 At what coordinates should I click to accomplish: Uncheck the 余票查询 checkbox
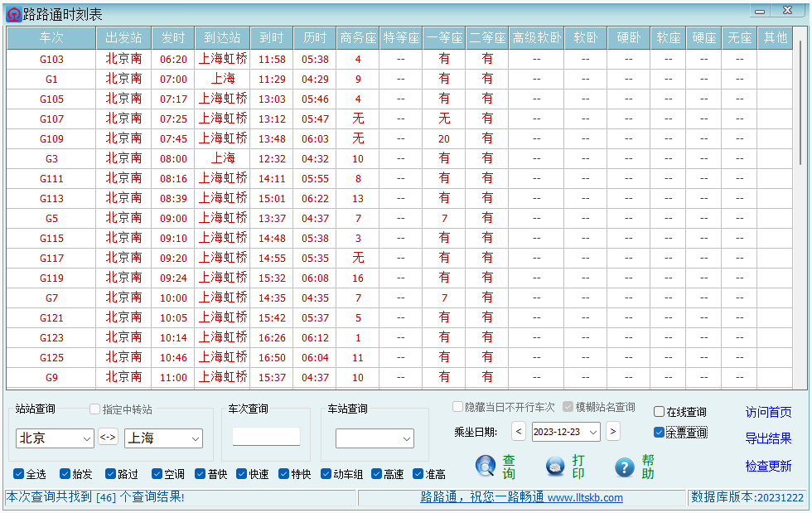[660, 432]
